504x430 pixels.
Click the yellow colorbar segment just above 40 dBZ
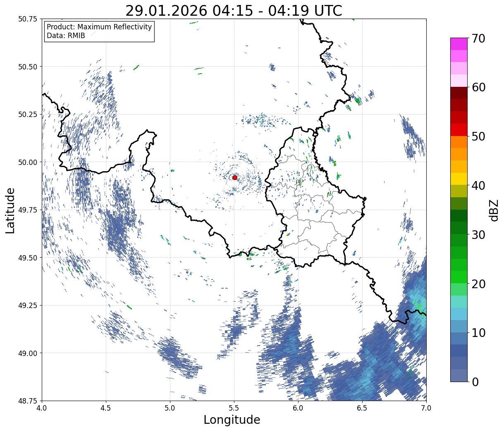(x=459, y=179)
